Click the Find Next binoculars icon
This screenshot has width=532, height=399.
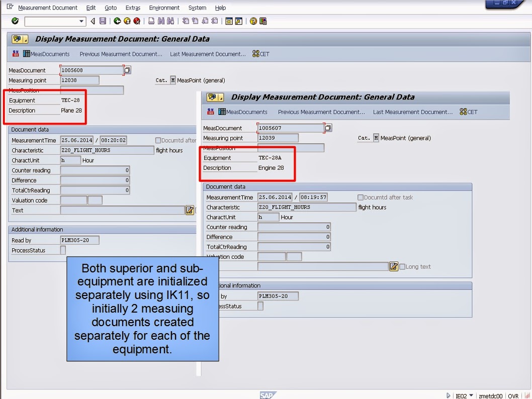tap(170, 21)
